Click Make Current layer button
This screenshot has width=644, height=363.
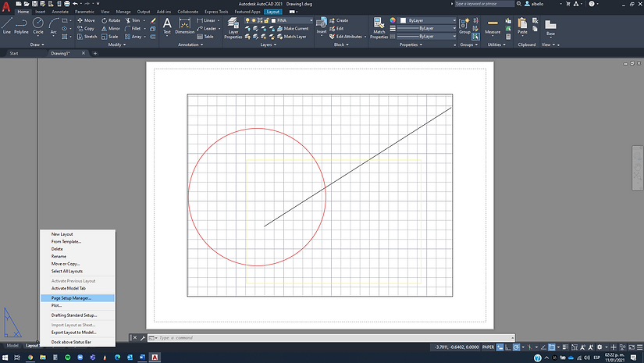click(293, 28)
